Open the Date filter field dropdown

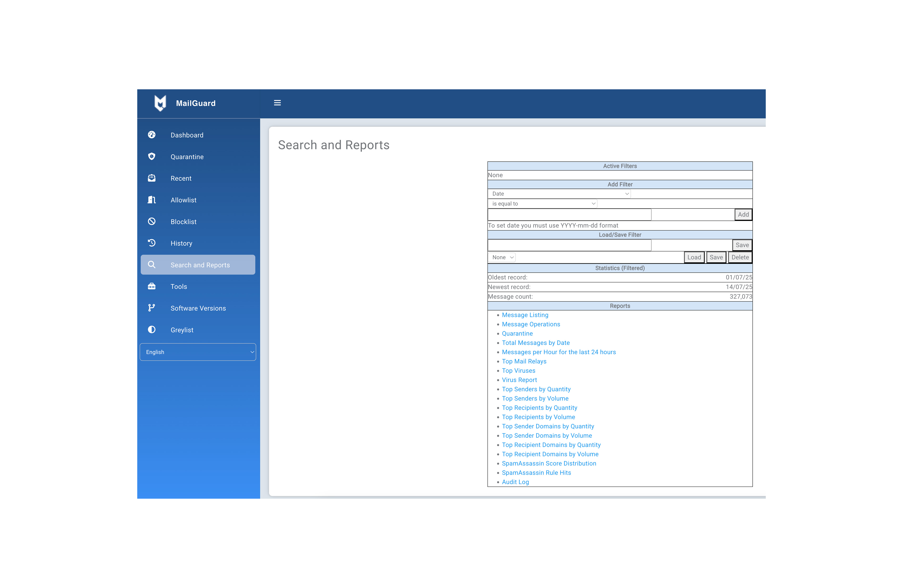click(559, 194)
